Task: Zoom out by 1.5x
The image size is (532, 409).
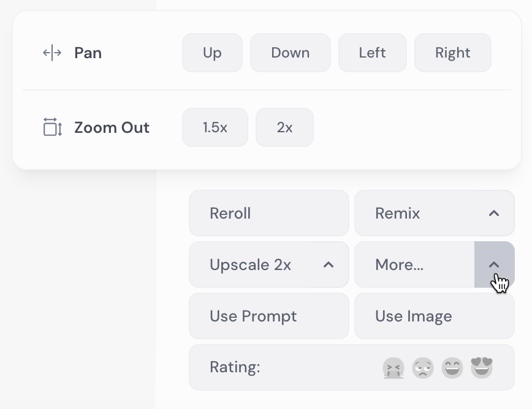Action: coord(215,127)
